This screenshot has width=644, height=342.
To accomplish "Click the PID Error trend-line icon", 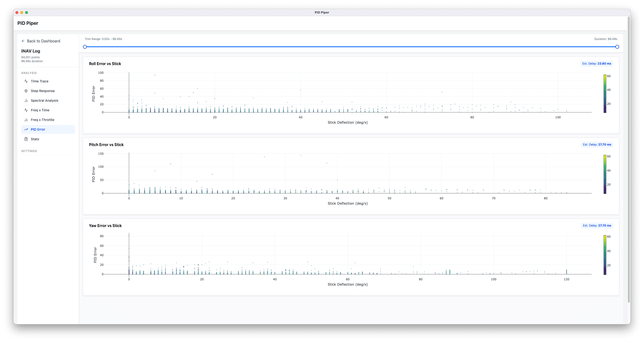I will click(26, 129).
